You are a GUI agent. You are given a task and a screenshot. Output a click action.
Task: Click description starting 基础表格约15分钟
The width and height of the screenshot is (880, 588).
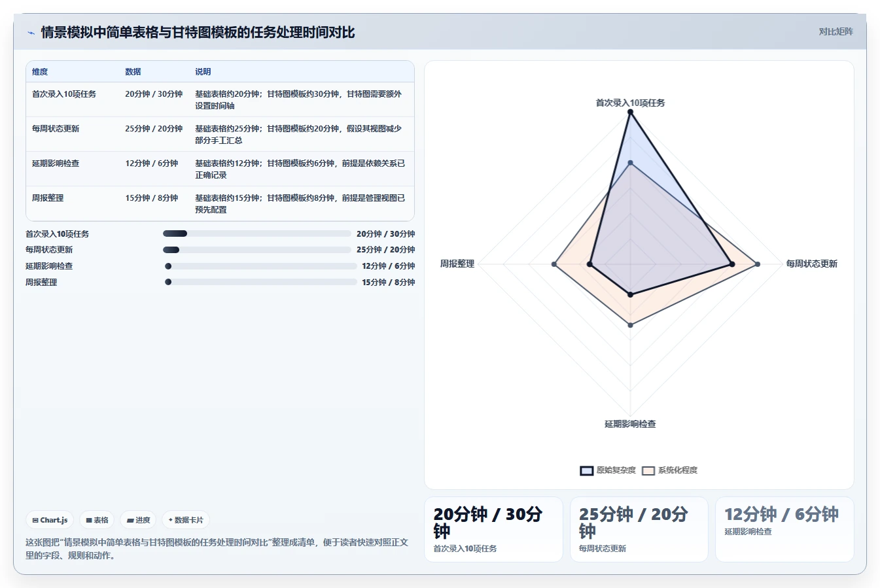click(300, 204)
